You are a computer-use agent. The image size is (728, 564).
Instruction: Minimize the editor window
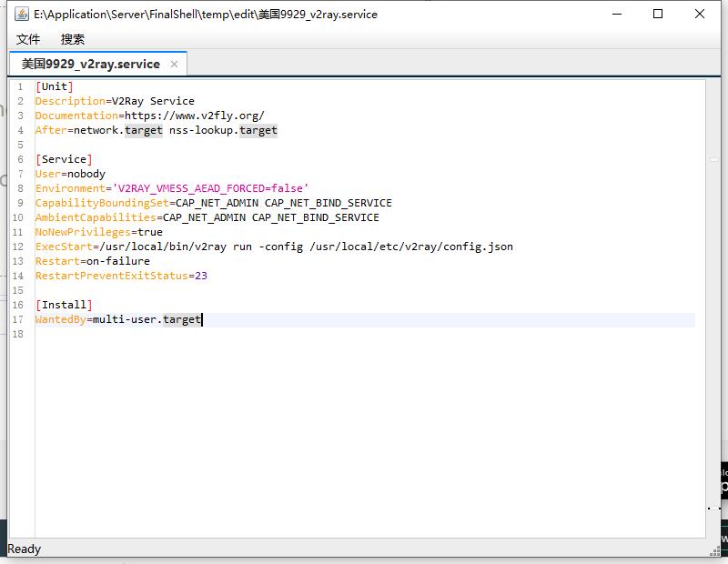(617, 14)
